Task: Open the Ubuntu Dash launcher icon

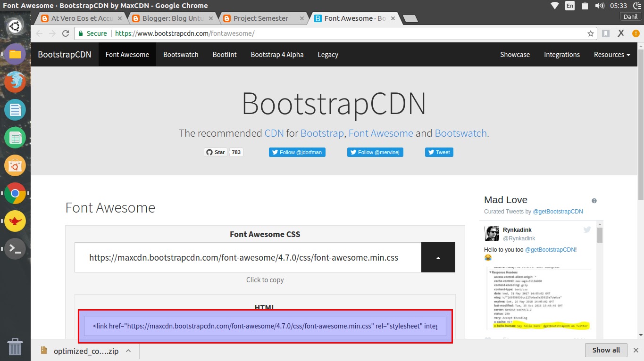Action: coord(15,25)
